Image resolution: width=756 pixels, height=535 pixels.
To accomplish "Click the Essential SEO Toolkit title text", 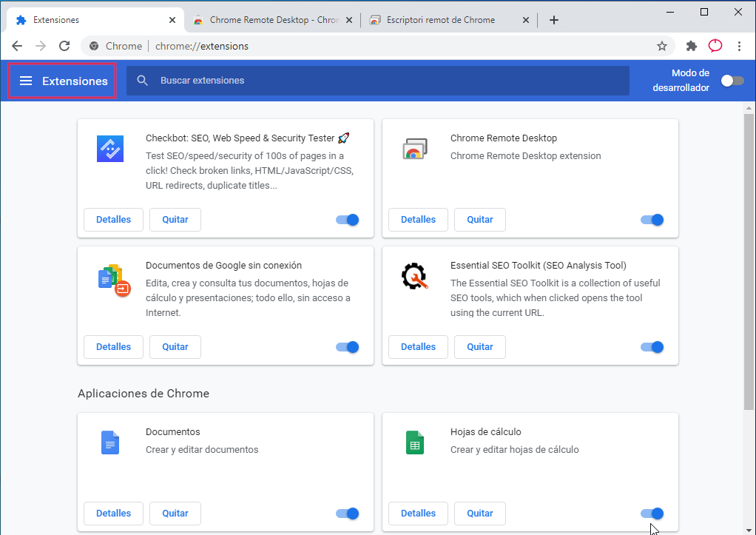I will point(538,266).
